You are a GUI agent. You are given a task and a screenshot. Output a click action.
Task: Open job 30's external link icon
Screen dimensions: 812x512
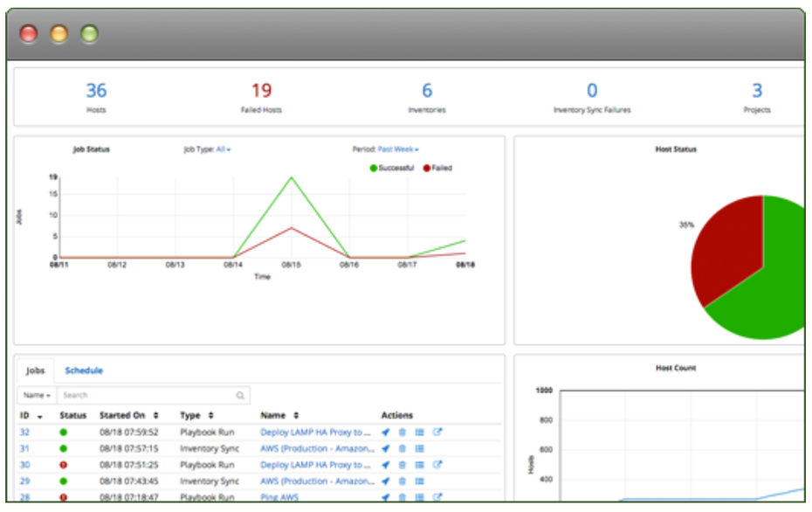[437, 464]
